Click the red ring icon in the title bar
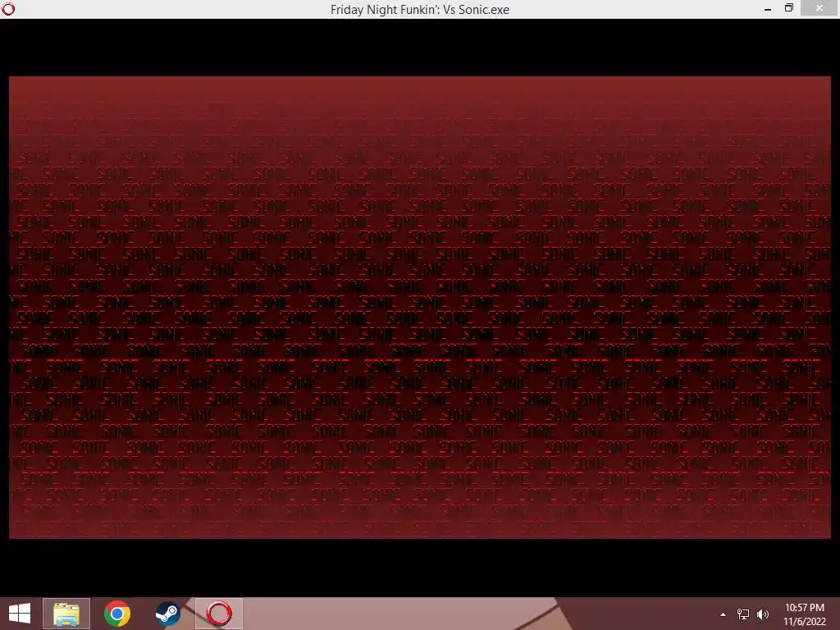Screen dimensions: 840x630 click(8, 8)
